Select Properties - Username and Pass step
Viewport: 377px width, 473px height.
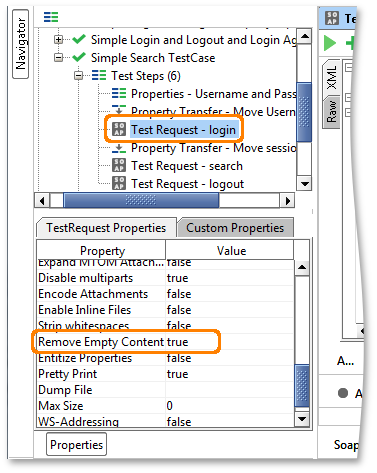click(x=214, y=94)
